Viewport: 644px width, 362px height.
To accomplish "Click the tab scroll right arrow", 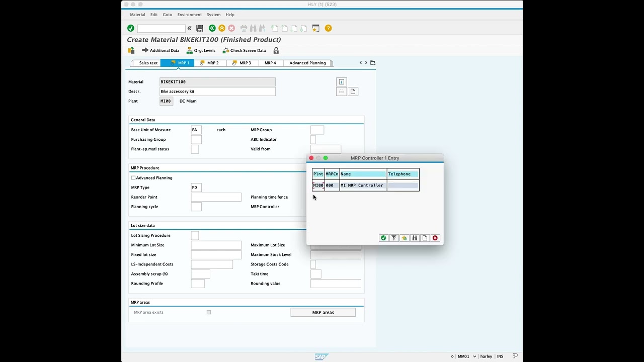I will [x=366, y=63].
